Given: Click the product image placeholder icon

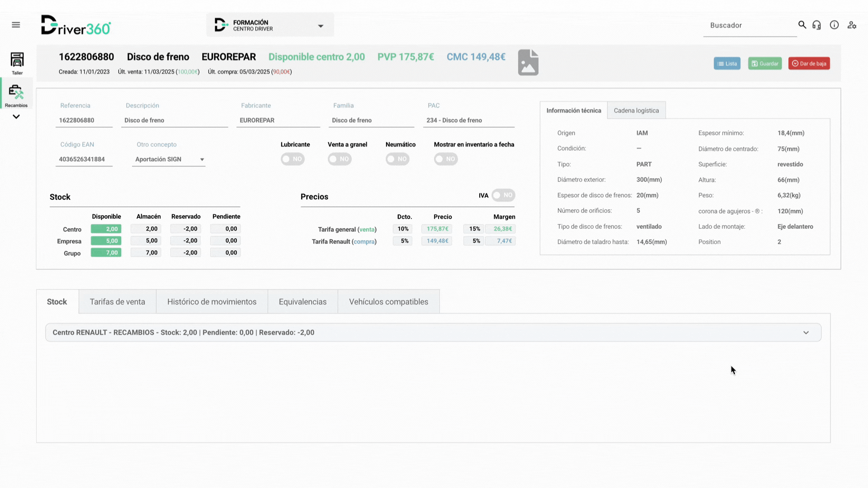Looking at the screenshot, I should point(528,62).
